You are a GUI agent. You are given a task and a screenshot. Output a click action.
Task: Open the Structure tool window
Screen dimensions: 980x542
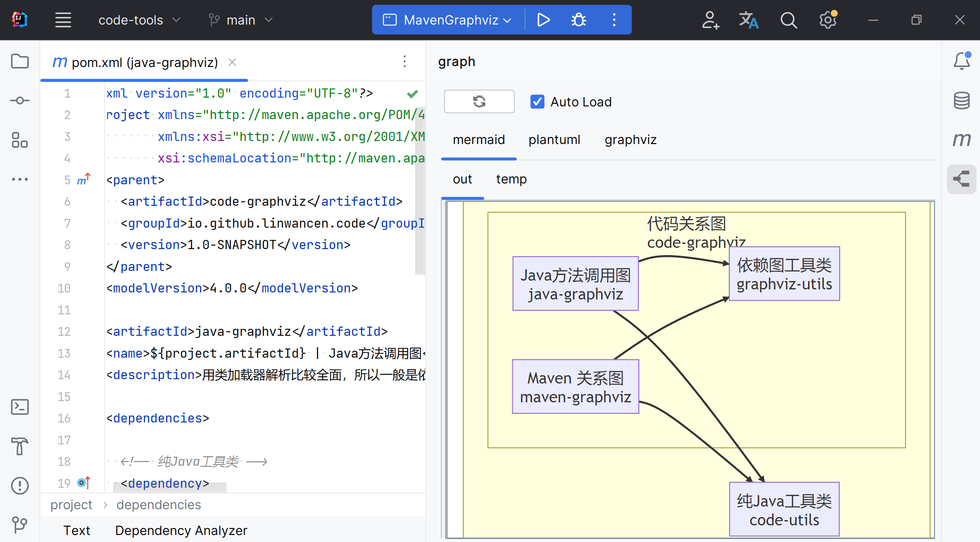pos(20,140)
